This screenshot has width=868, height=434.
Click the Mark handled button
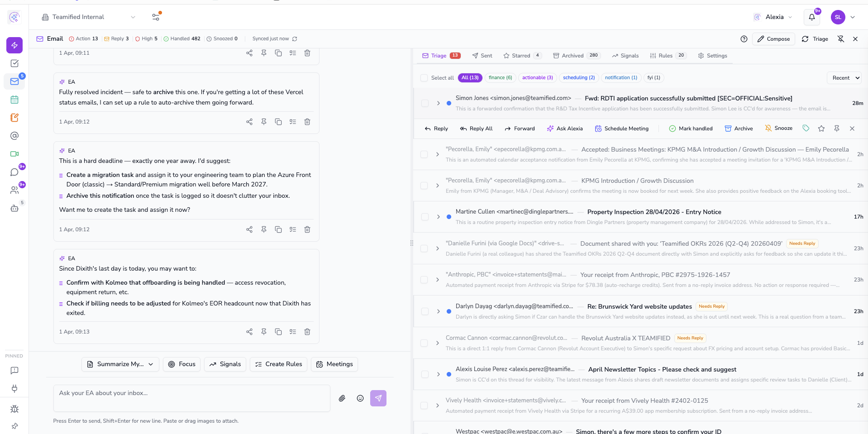[x=691, y=129]
